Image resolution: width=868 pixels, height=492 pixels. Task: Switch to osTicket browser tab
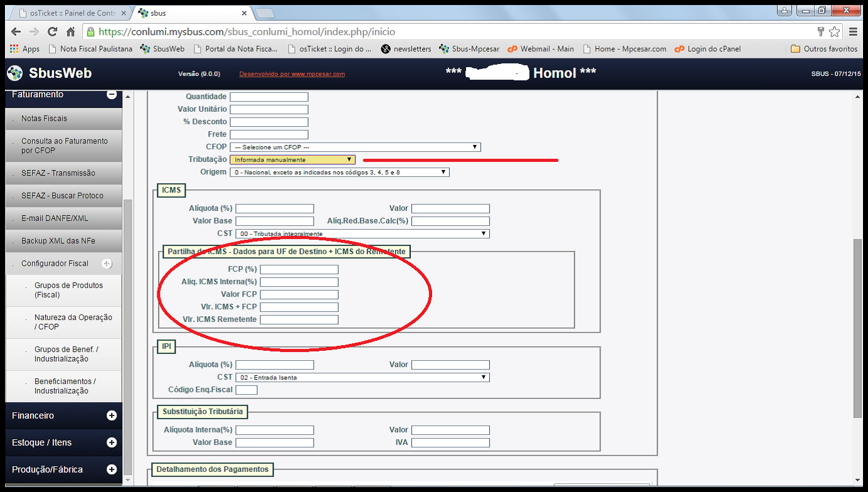[x=68, y=13]
